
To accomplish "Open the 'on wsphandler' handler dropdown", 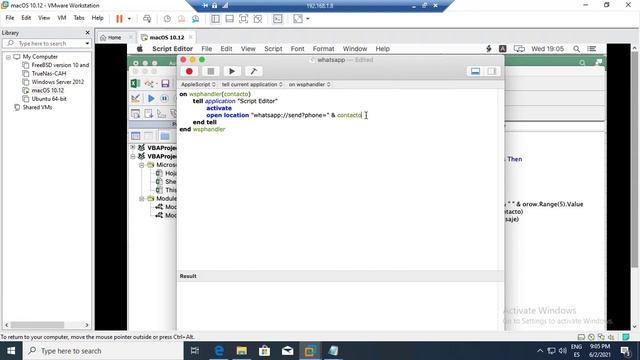I will (x=309, y=84).
